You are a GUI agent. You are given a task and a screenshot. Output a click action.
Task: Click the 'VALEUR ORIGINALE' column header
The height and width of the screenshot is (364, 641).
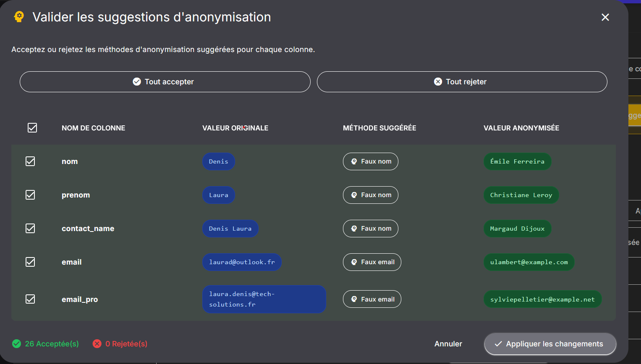pos(235,128)
